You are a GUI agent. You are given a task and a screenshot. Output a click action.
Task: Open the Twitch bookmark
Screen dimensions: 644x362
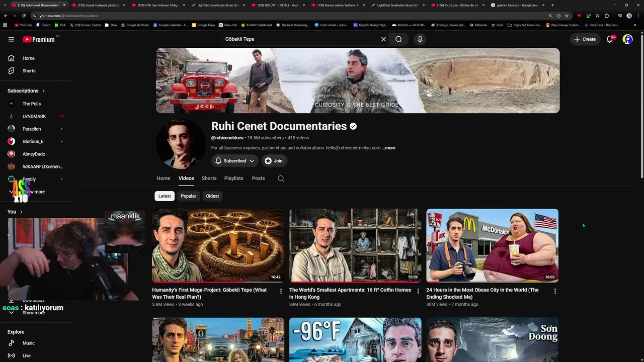click(44, 25)
